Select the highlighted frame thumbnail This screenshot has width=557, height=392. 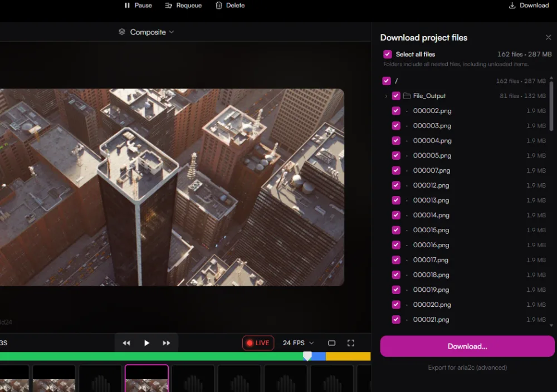[x=146, y=378]
